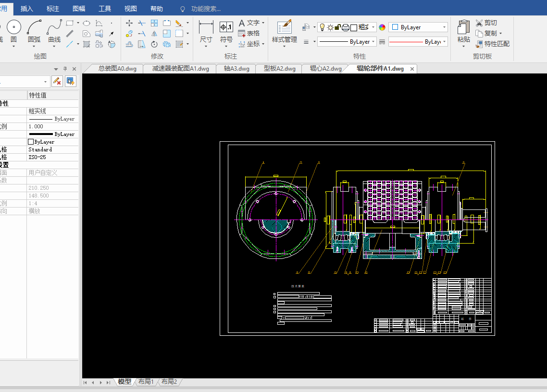The image size is (547, 392).
Task: Click the Cut (剪切) scissors button
Action: (x=486, y=23)
